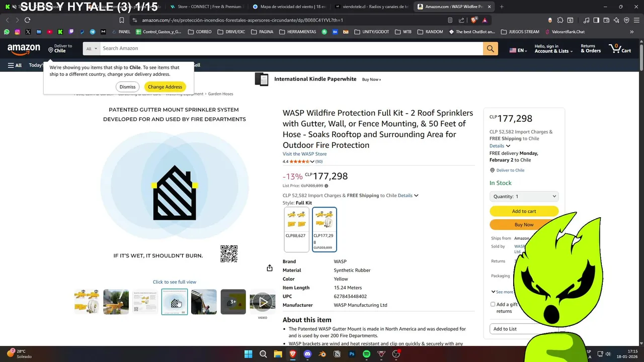Screen dimensions: 644x362
Task: Open new browser tab with plus button
Action: (x=502, y=7)
